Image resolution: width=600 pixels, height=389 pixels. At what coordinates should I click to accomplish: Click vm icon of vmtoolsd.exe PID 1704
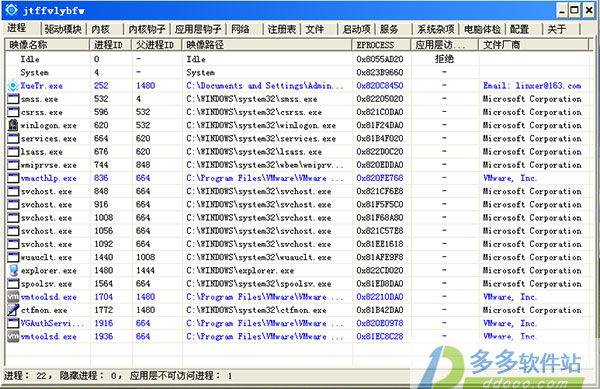[13, 297]
